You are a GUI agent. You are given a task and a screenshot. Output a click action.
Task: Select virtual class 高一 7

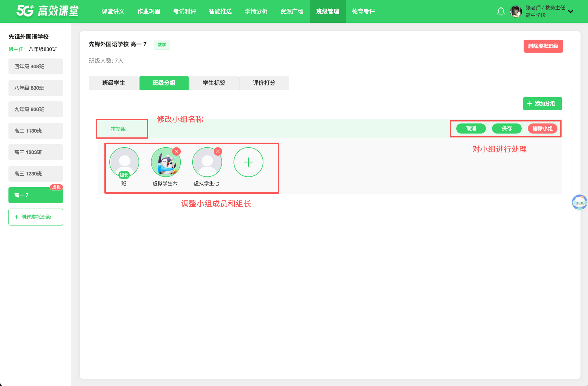[x=36, y=195]
